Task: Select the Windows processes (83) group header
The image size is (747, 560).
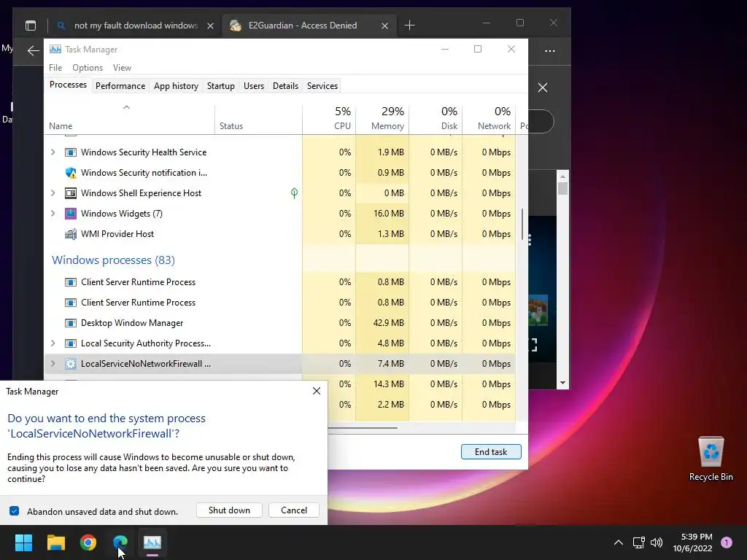Action: click(113, 260)
